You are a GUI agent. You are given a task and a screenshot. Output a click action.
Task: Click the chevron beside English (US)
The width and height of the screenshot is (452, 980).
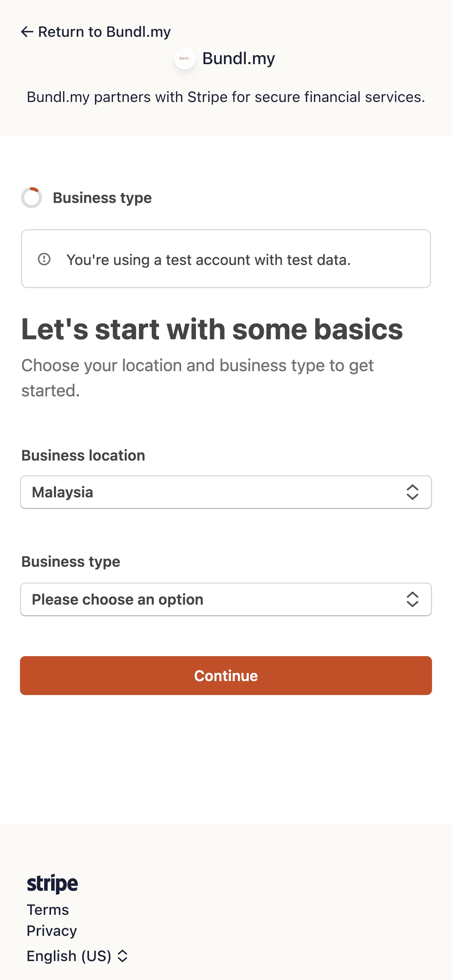123,956
